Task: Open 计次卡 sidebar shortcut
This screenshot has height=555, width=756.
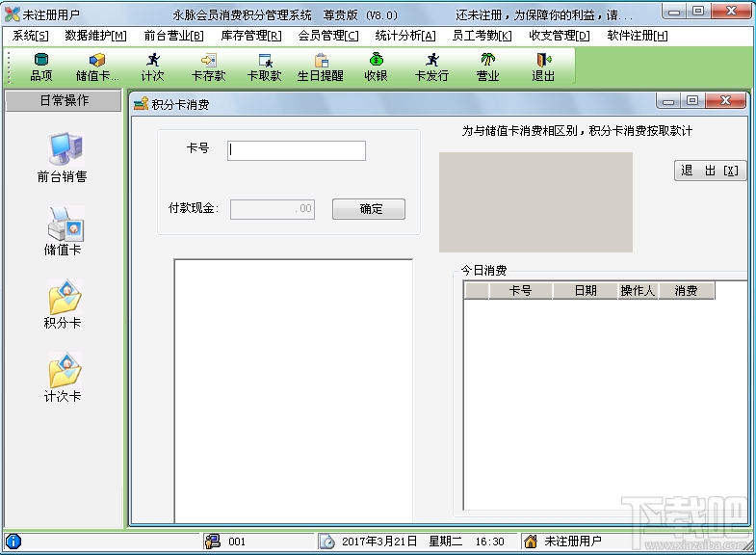Action: 63,378
